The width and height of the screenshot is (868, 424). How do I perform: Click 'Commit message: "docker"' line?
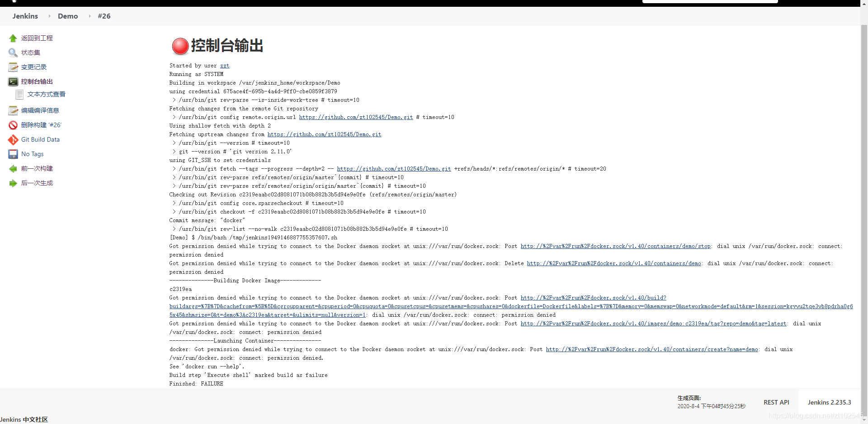(207, 220)
